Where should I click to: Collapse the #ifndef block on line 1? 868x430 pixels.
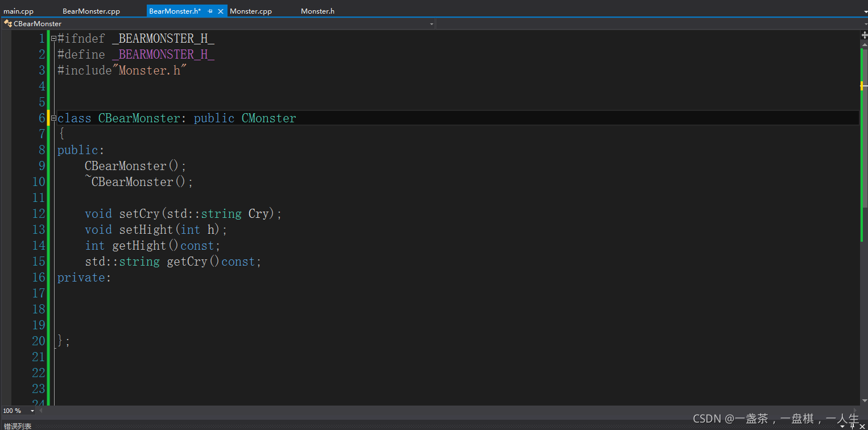(x=53, y=39)
